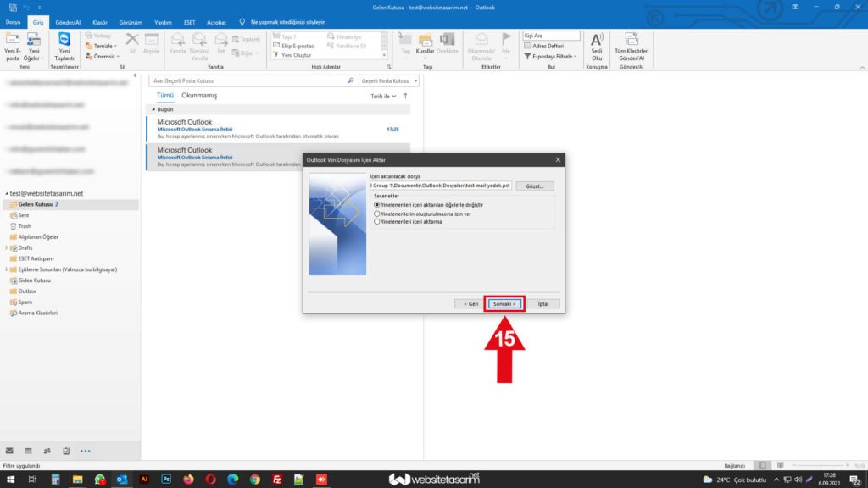Screen dimensions: 868x488
Task: Click the Yeni E-posta ribbon icon
Action: click(x=12, y=44)
